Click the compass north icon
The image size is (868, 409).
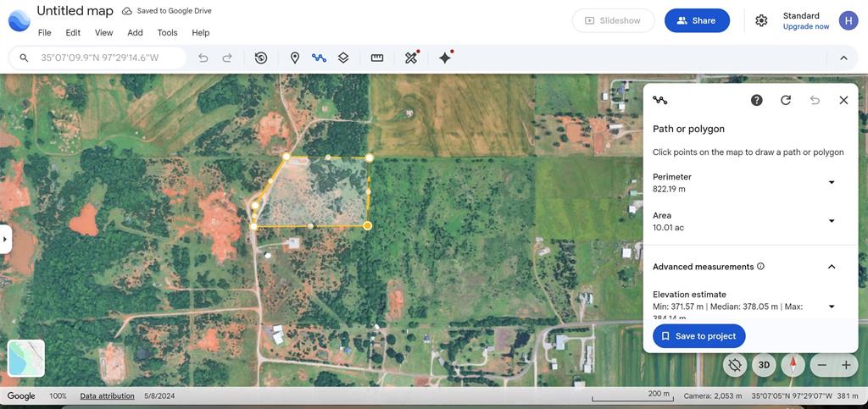tap(793, 365)
